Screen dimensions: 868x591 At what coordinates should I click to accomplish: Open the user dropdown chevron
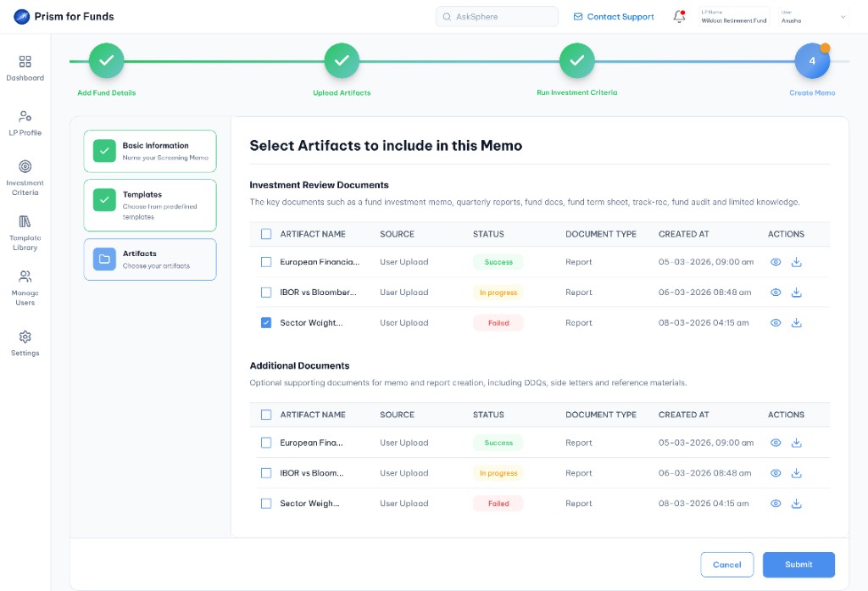843,17
